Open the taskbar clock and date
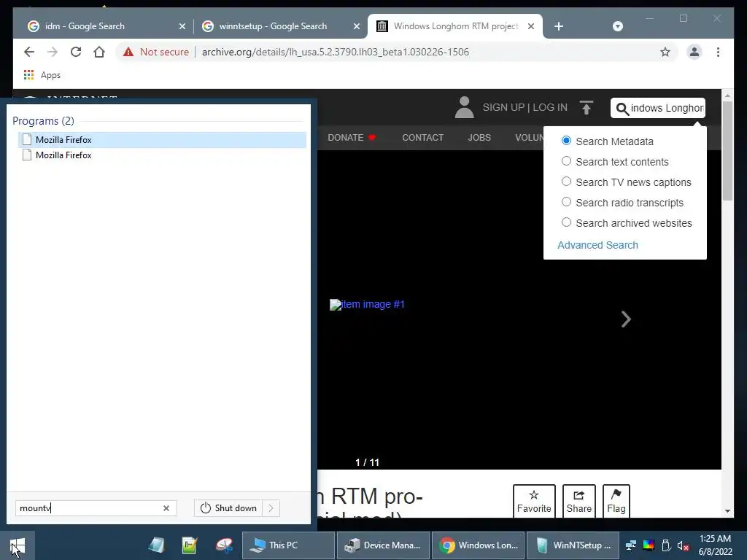 715,545
